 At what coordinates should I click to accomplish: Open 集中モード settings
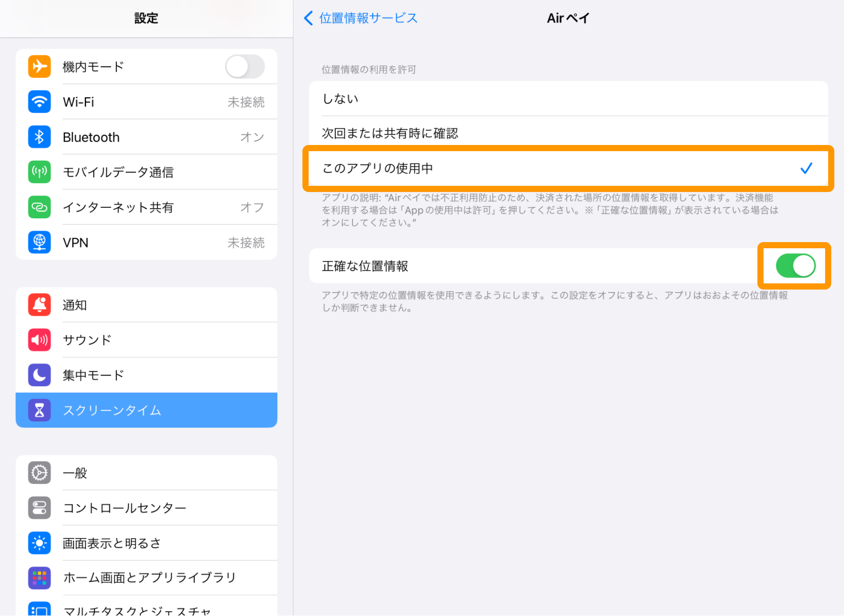146,375
